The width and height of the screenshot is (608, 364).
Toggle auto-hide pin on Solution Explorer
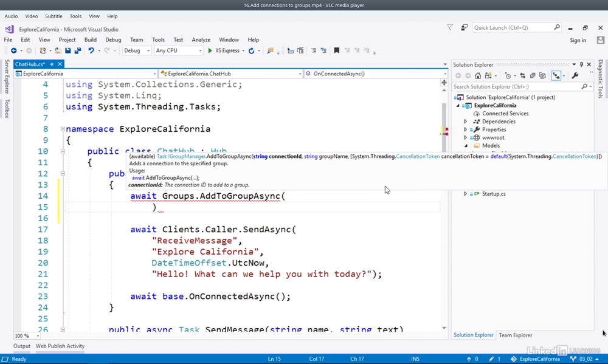(x=581, y=64)
